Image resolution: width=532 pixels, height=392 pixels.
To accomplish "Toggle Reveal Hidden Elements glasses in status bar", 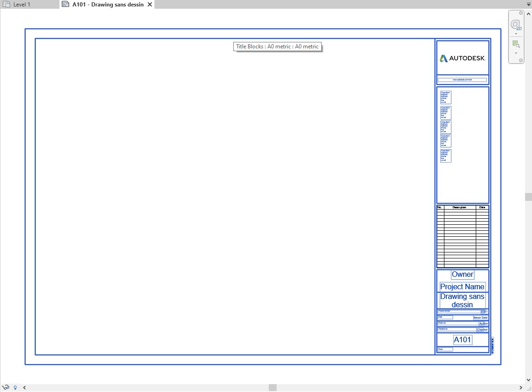I will click(x=6, y=387).
